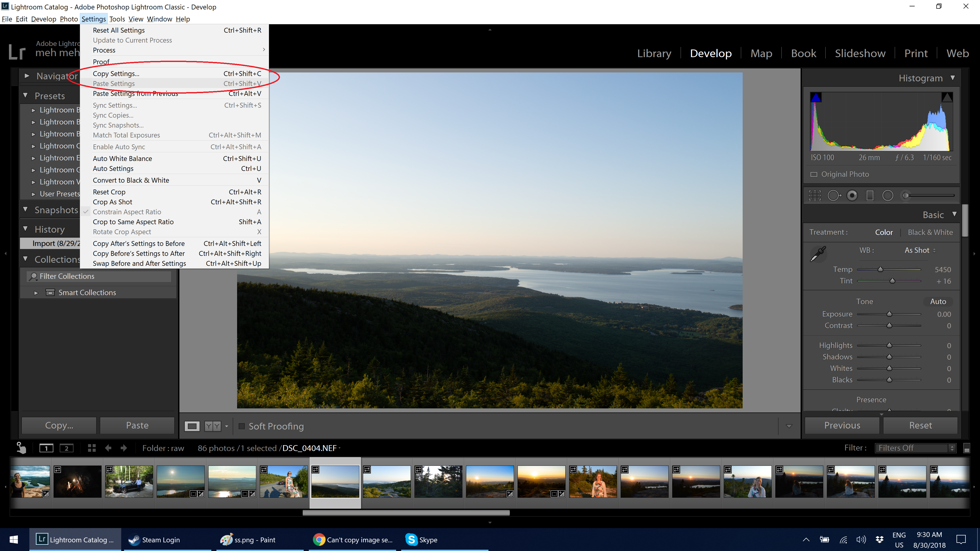This screenshot has height=551, width=980.
Task: Click Copy Settings... menu entry
Action: [116, 74]
